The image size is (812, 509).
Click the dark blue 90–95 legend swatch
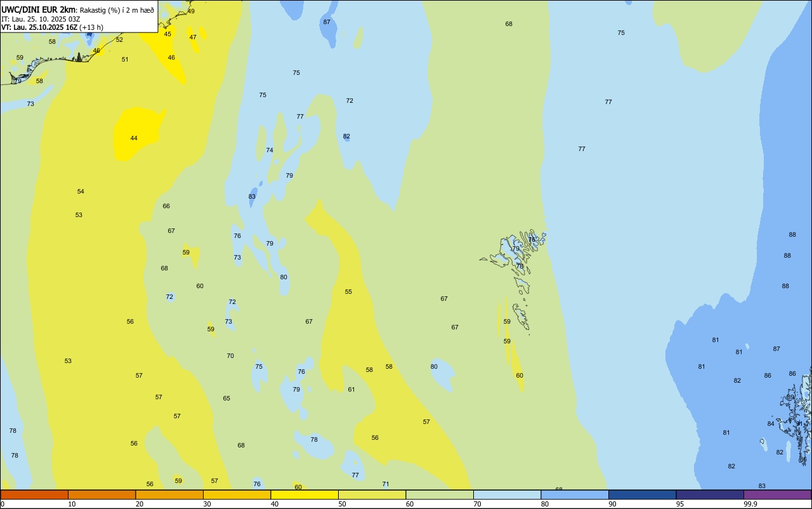point(642,494)
